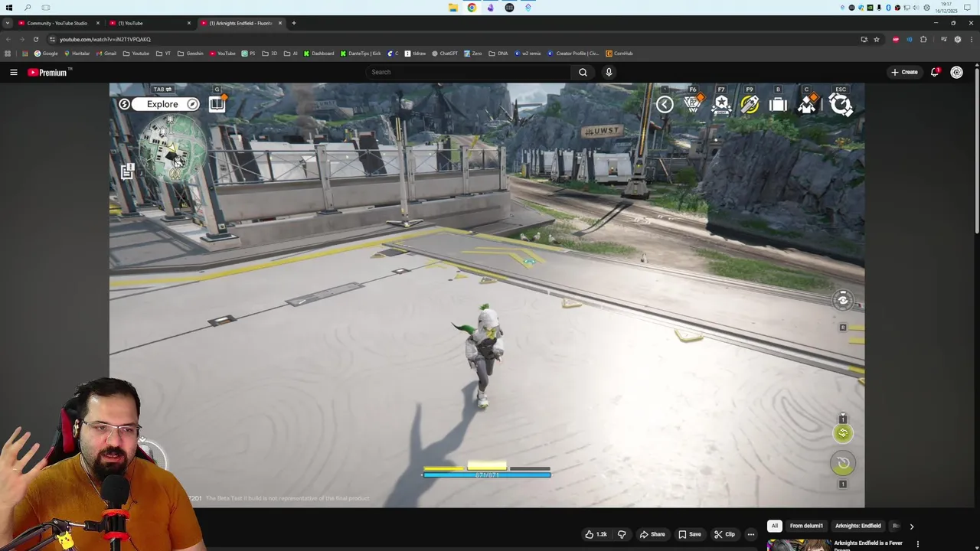Click the Create button
Screen dimensions: 980x551
[x=904, y=72]
